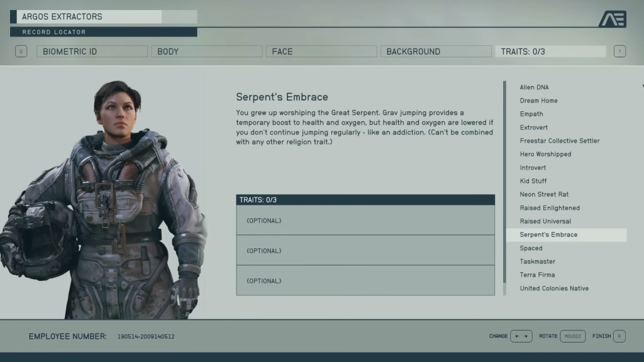Open the Face tab
644x362 pixels.
321,51
